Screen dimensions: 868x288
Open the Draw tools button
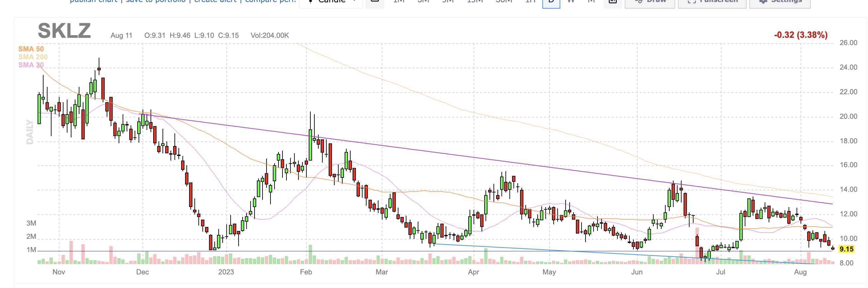650,2
